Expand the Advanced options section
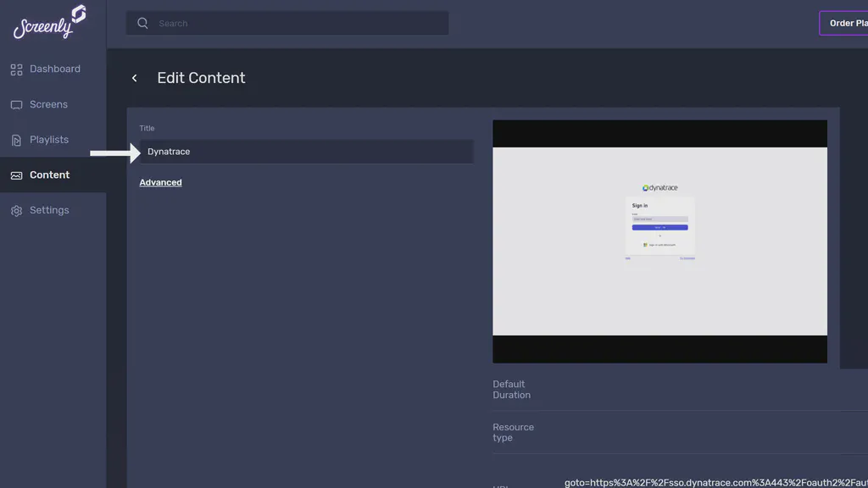 click(160, 181)
